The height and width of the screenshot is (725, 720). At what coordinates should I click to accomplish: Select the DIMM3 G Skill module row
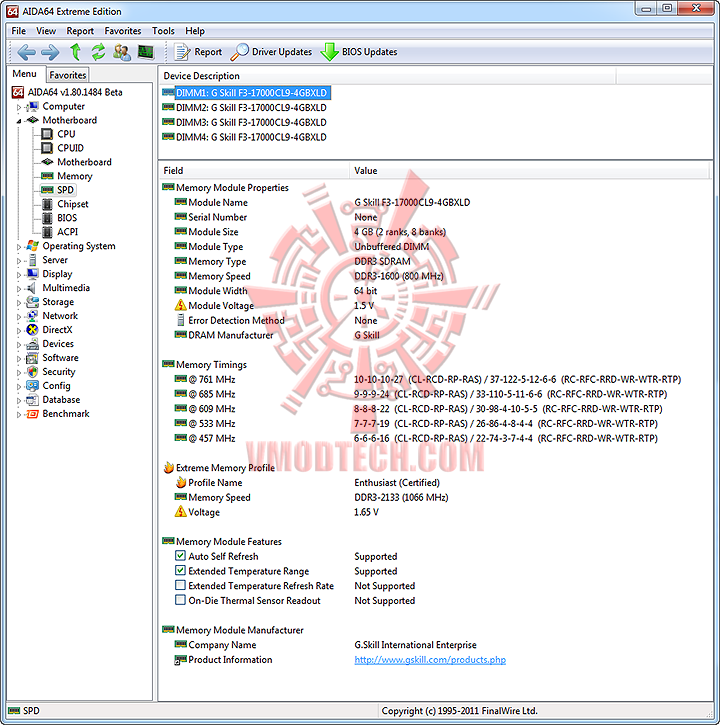click(x=251, y=123)
